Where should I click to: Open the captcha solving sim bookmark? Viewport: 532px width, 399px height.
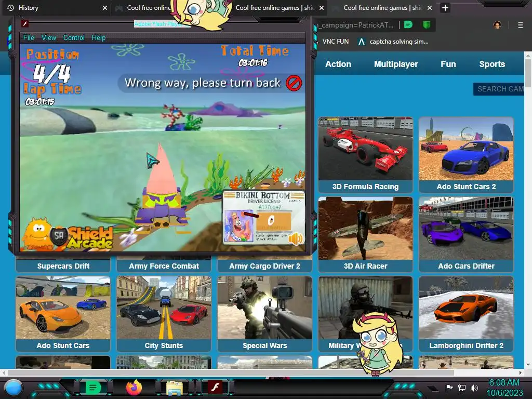pos(394,42)
